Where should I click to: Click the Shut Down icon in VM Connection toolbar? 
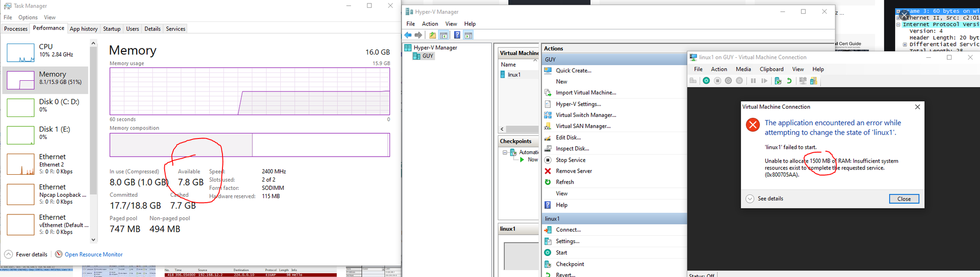728,81
